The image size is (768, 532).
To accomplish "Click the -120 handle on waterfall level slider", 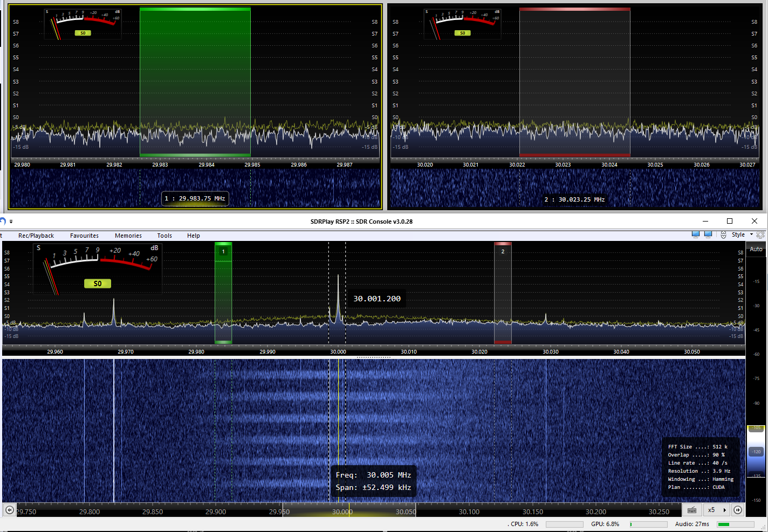I will (x=756, y=452).
